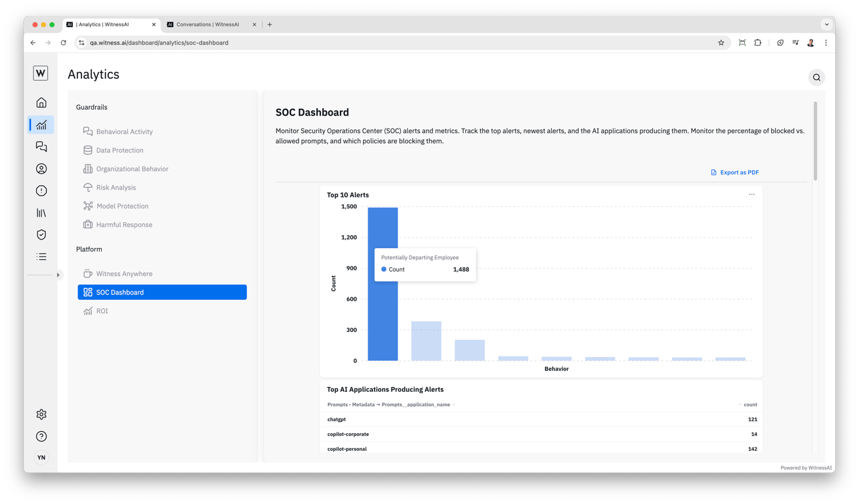
Task: Click the YN user avatar button
Action: [x=41, y=457]
